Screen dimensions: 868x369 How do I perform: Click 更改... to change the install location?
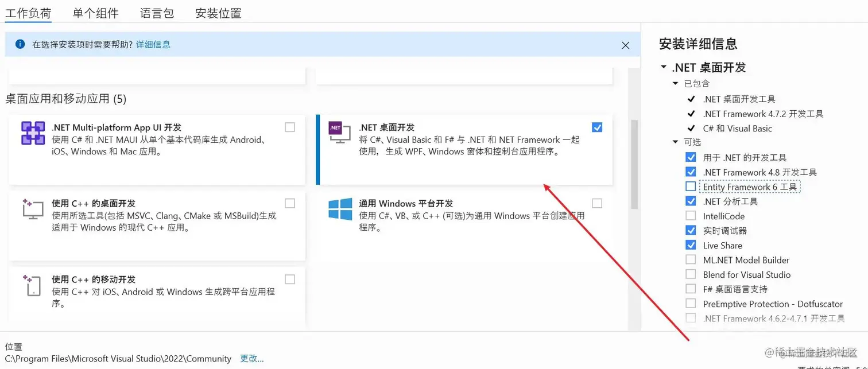tap(251, 358)
